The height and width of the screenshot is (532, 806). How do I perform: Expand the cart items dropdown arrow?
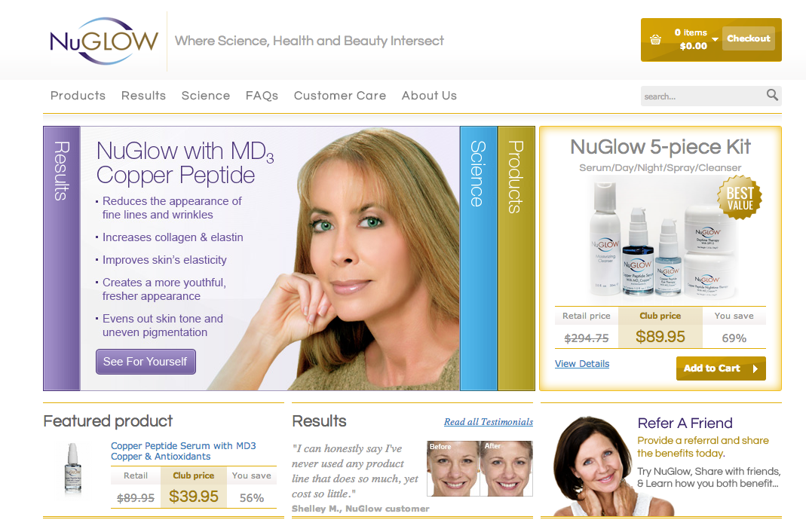715,39
